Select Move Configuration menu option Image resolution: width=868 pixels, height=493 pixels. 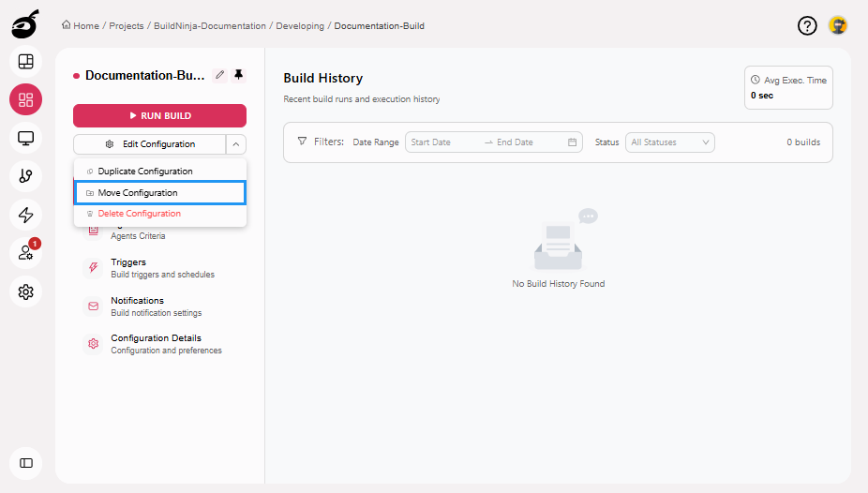(160, 192)
